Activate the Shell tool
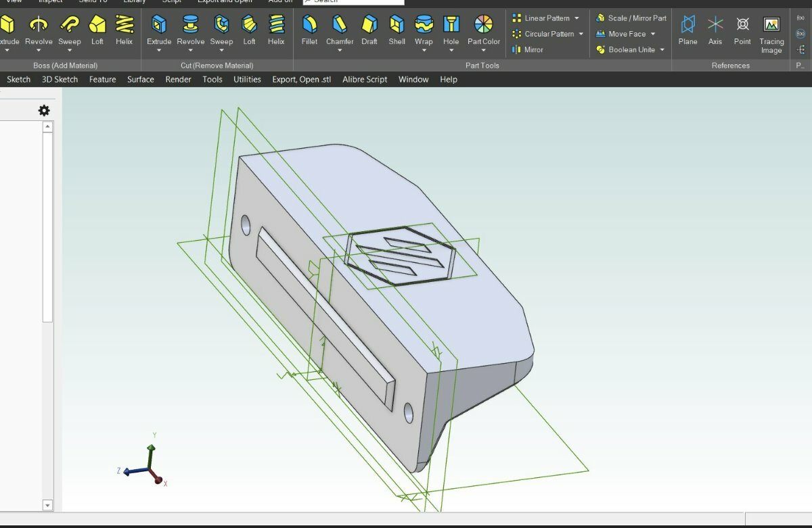Viewport: 812px width, 528px height. [397, 30]
